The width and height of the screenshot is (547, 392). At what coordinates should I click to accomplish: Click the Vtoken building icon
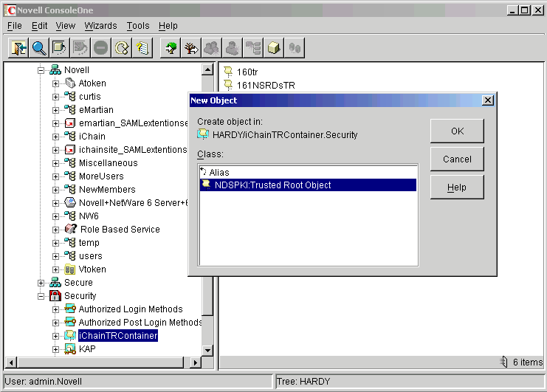pyautogui.click(x=70, y=269)
